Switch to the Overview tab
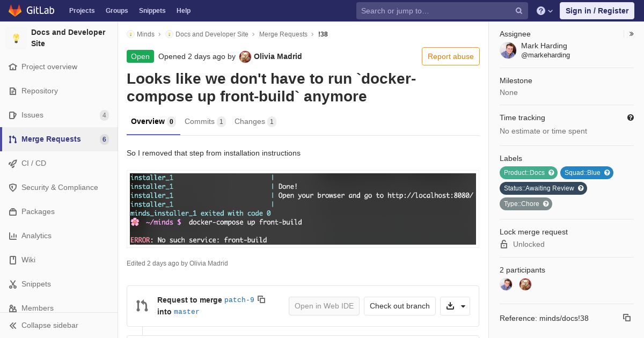Viewport: 644px width, 338px height. tap(153, 122)
